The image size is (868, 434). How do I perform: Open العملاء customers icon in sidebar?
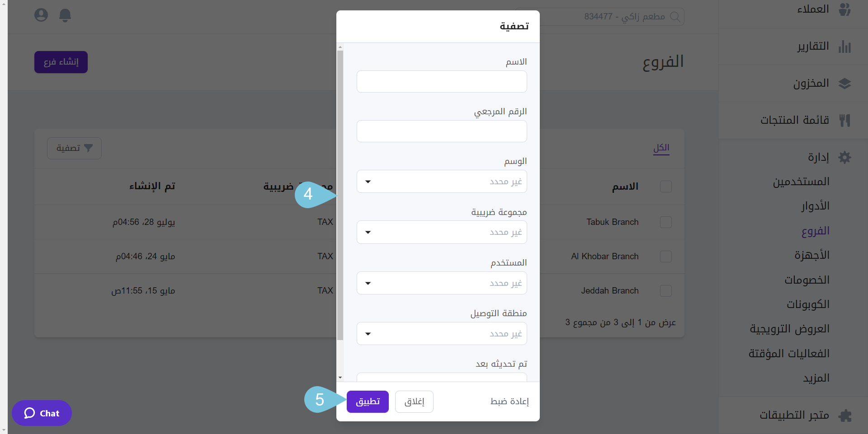point(844,9)
